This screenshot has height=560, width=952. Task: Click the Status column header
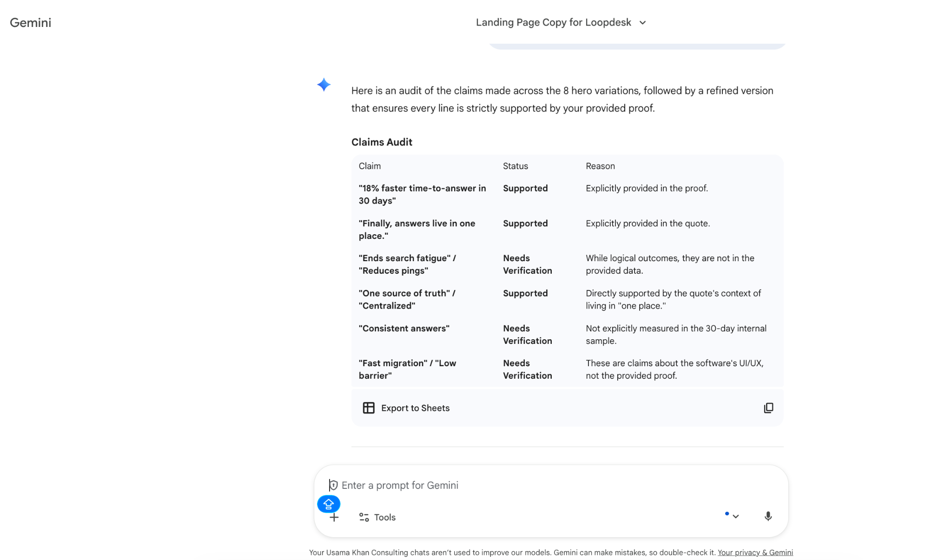click(x=515, y=166)
